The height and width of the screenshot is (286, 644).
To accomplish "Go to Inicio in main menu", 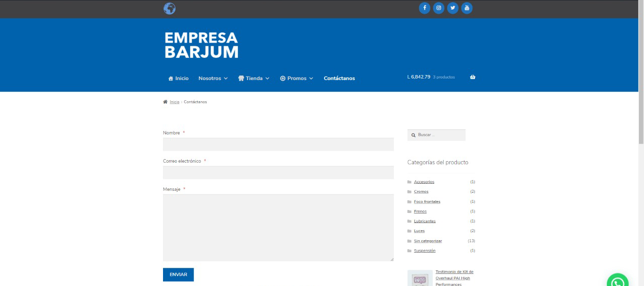I will pos(178,79).
